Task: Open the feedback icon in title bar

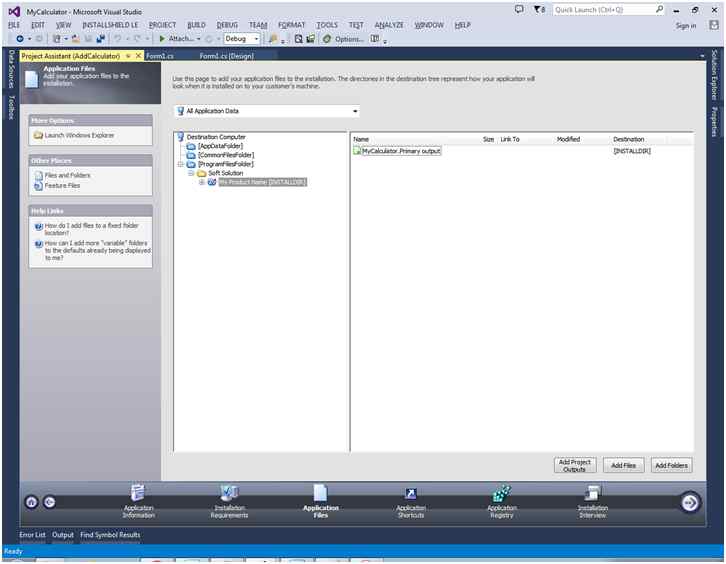Action: point(519,9)
